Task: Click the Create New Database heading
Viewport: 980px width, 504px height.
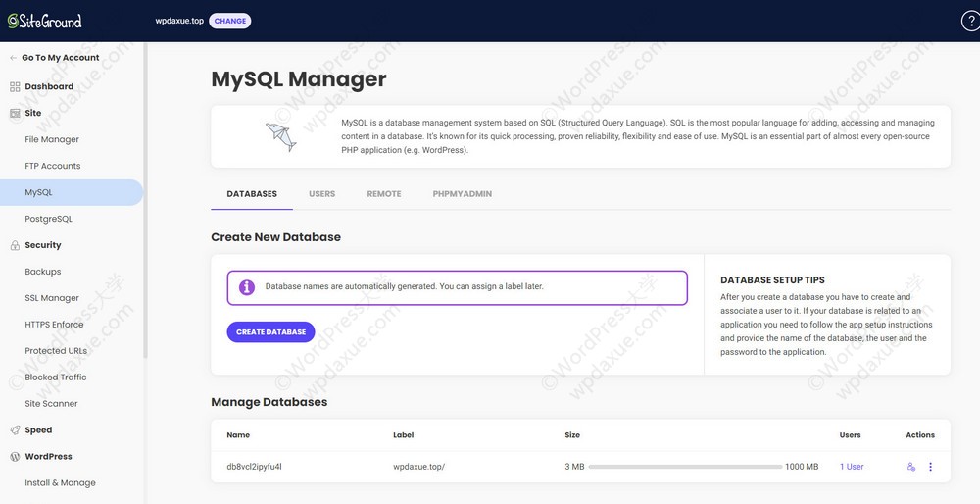Action: click(275, 237)
